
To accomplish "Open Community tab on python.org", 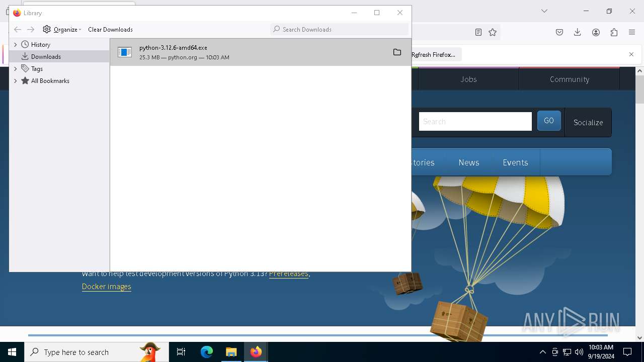I will (570, 79).
